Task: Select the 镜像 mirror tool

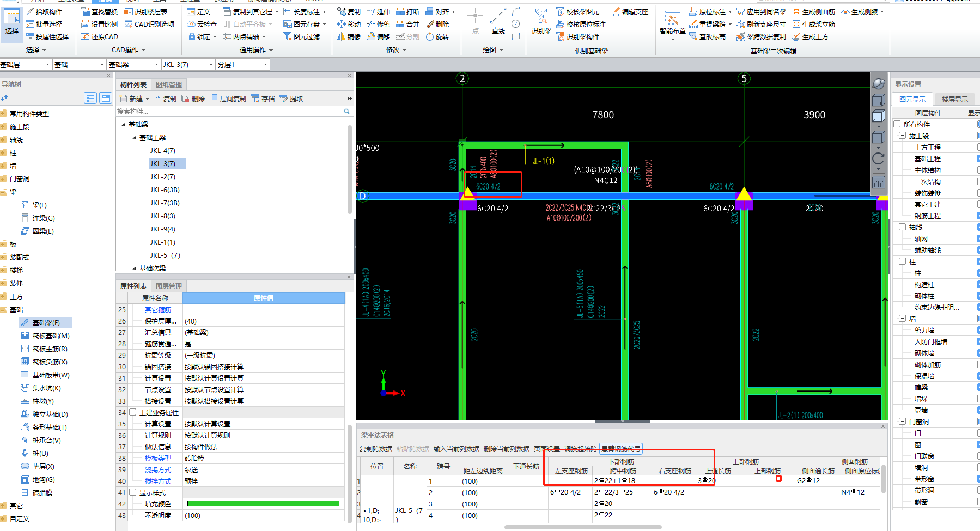Action: (x=349, y=36)
